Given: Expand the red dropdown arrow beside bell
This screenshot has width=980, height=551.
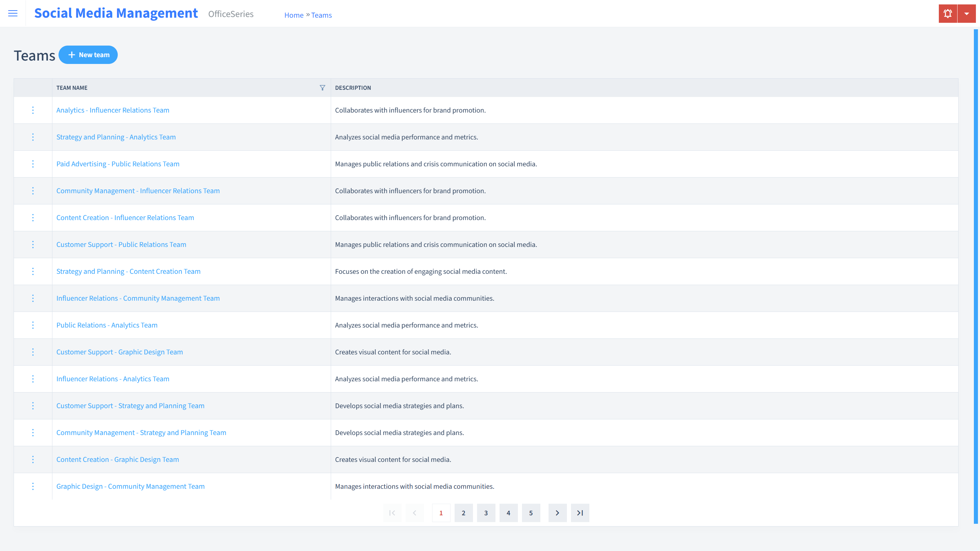Looking at the screenshot, I should (967, 14).
